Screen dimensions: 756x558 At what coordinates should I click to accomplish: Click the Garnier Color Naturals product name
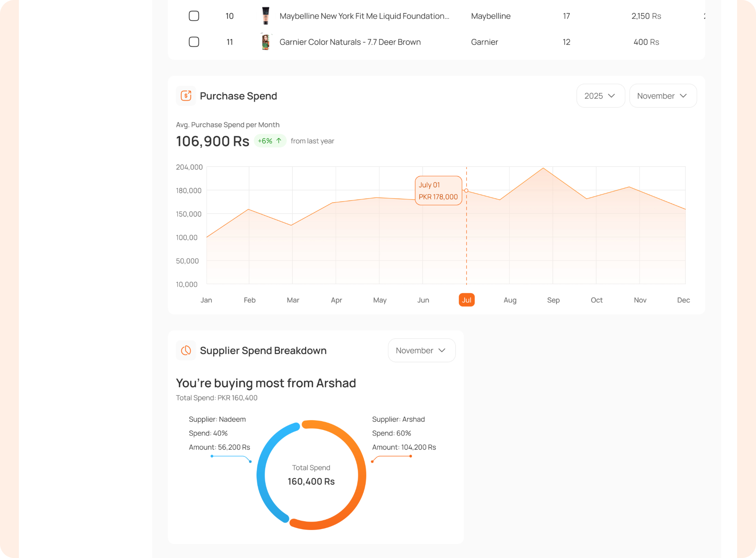(350, 42)
